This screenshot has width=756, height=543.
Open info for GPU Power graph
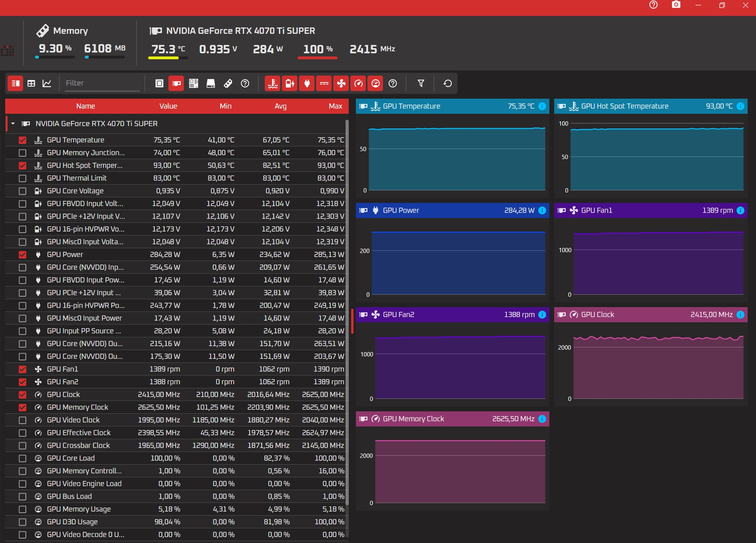pos(542,210)
